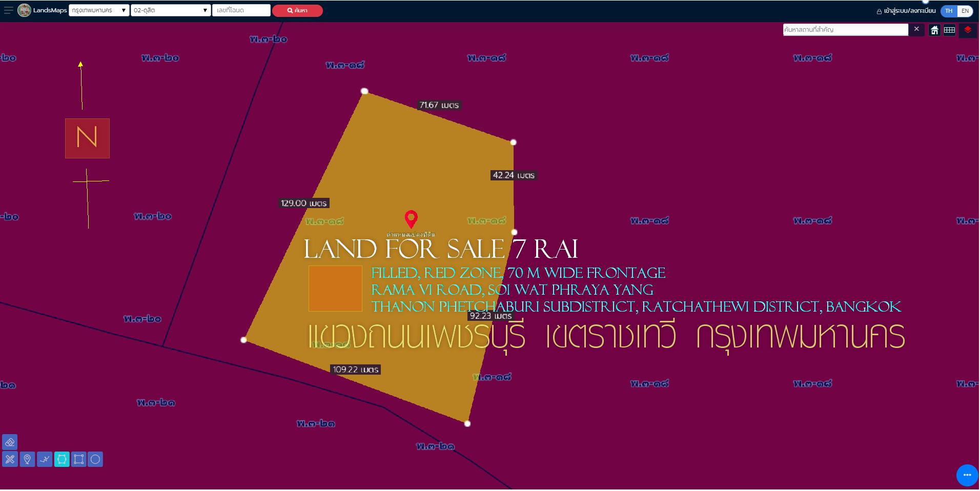Screen dimensions: 980x491
Task: Select the circle drawing tool
Action: coord(95,459)
